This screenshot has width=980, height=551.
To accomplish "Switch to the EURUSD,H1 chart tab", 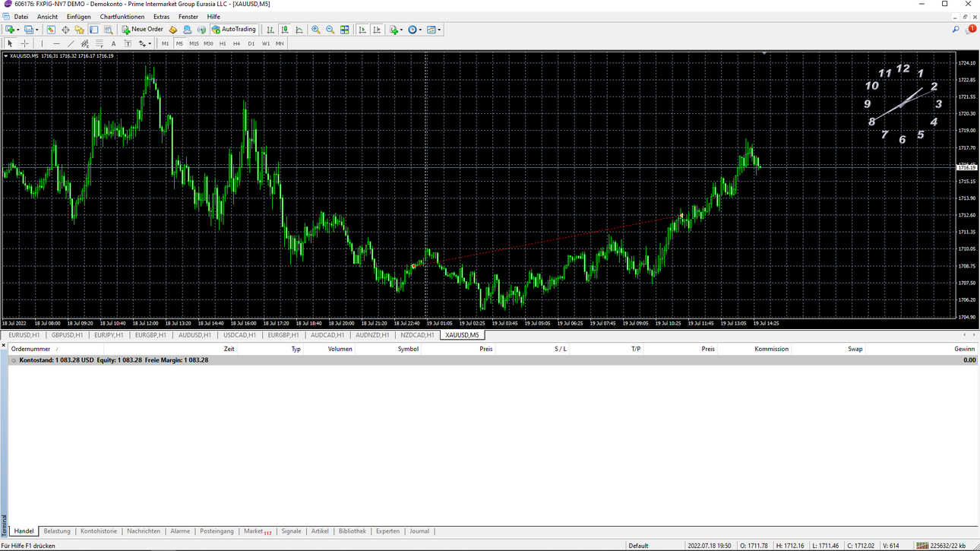I will pos(24,335).
